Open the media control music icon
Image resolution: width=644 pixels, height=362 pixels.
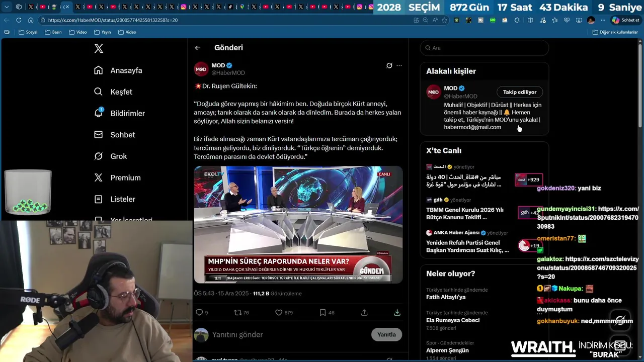[542, 20]
